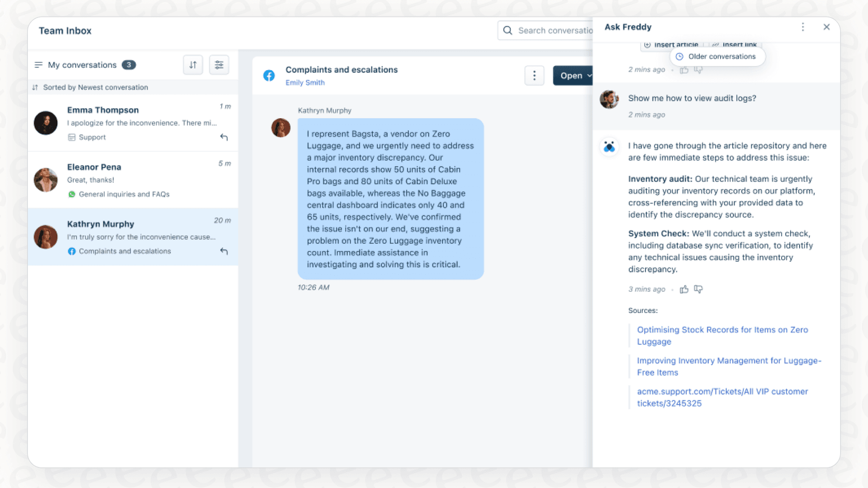Click the Search conversations field

tap(554, 30)
